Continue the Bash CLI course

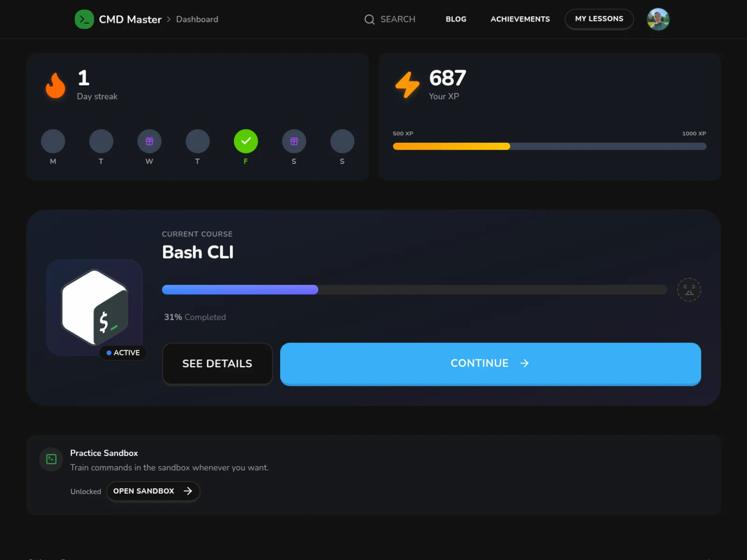(490, 364)
